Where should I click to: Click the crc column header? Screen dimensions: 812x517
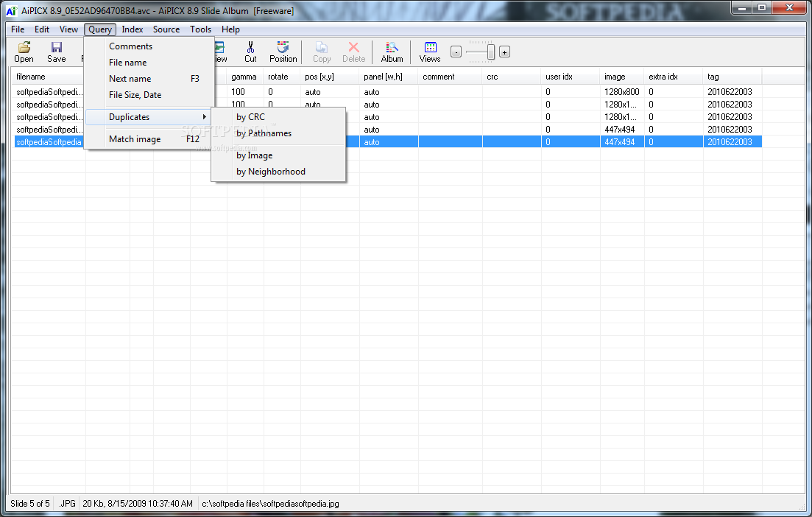[x=512, y=77]
